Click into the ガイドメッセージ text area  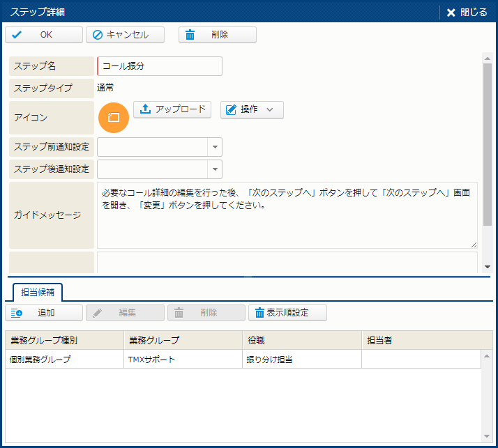tap(286, 215)
